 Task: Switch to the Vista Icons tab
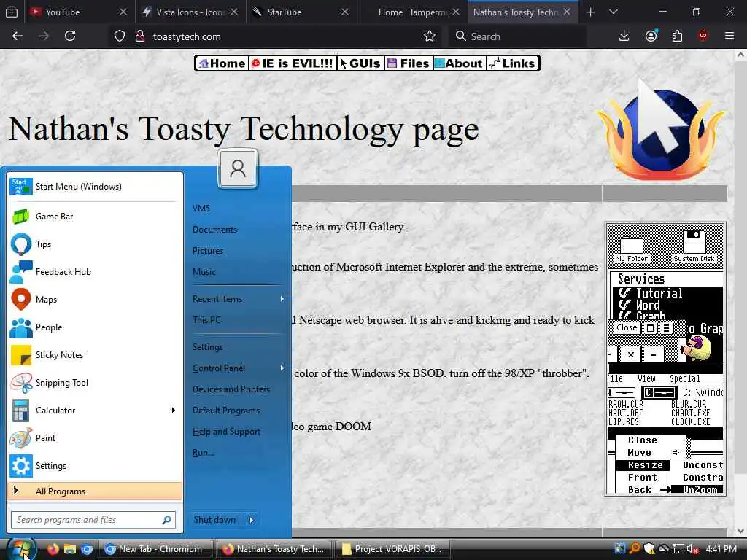tap(190, 12)
